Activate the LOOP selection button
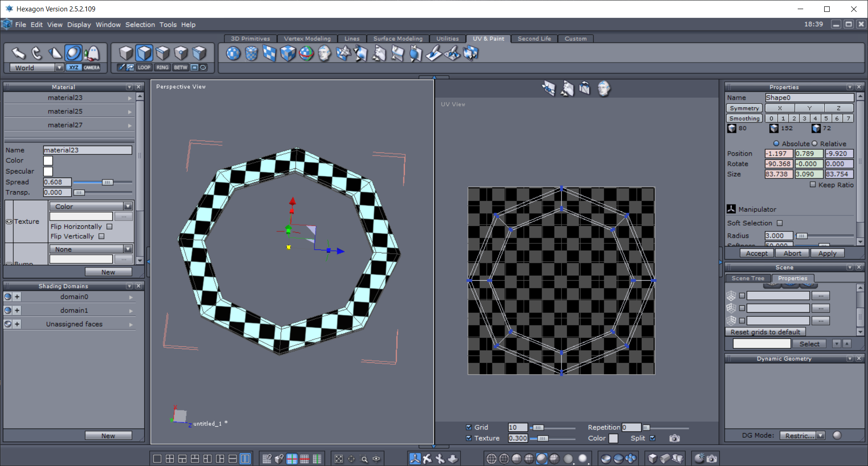 pyautogui.click(x=144, y=68)
